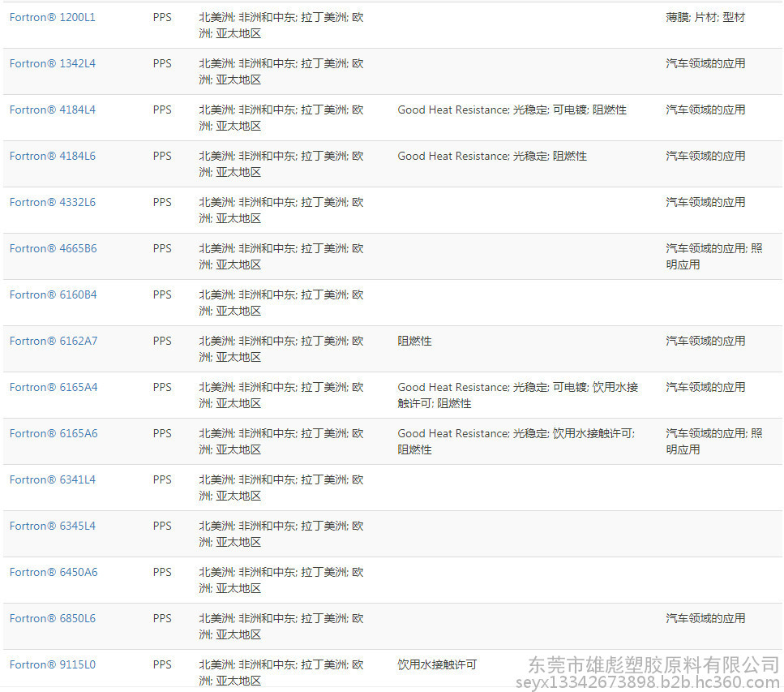The image size is (784, 692).
Task: Open the Fortron® 6165A4 product link
Action: coord(54,387)
